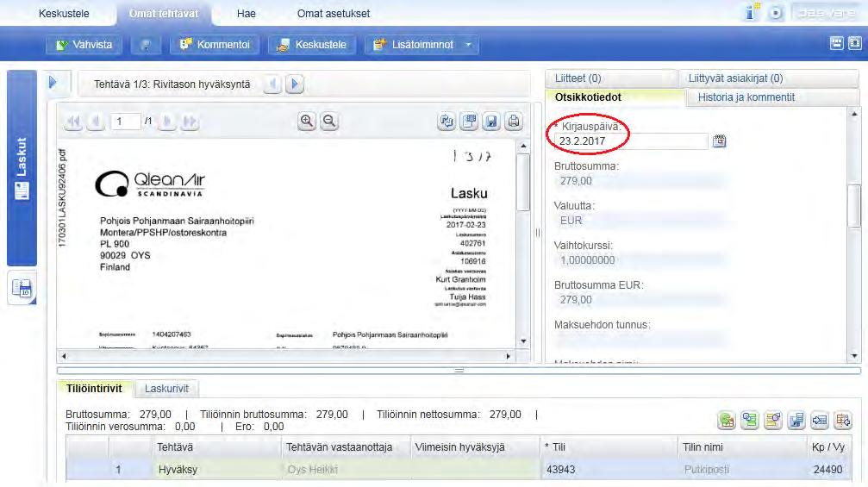The height and width of the screenshot is (487, 868).
Task: Go to previous document page
Action: (96, 122)
